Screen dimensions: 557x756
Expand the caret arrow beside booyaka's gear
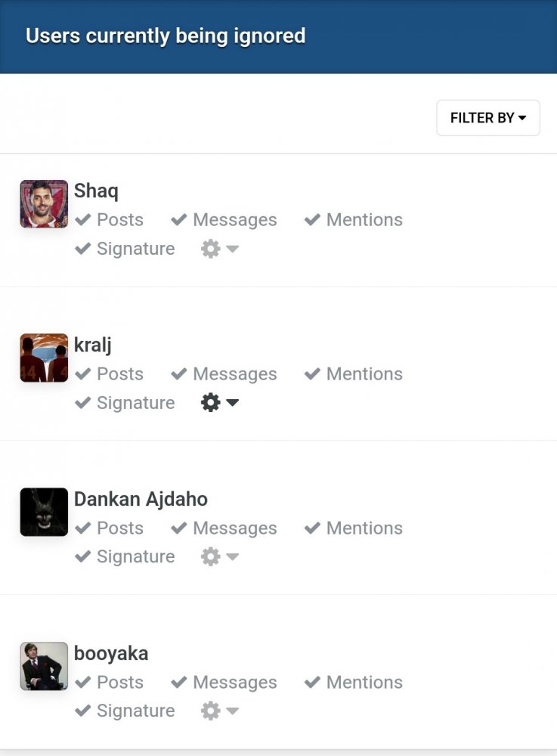click(x=232, y=711)
